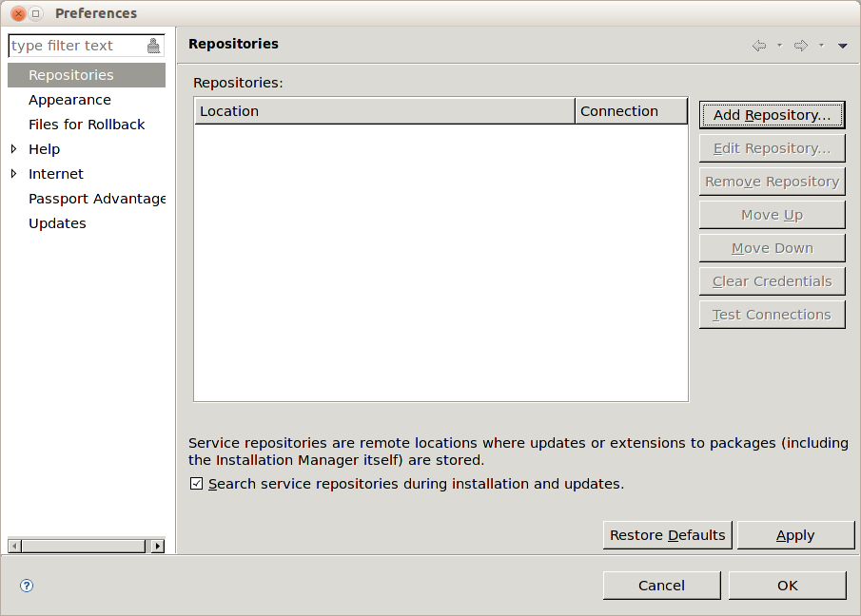861x616 pixels.
Task: Toggle Search service repositories checkbox
Action: point(196,484)
